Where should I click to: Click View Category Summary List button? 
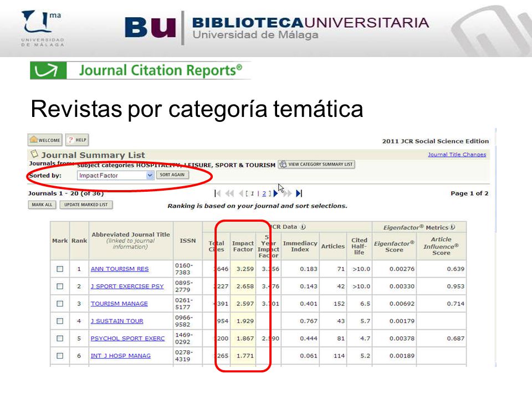point(316,165)
